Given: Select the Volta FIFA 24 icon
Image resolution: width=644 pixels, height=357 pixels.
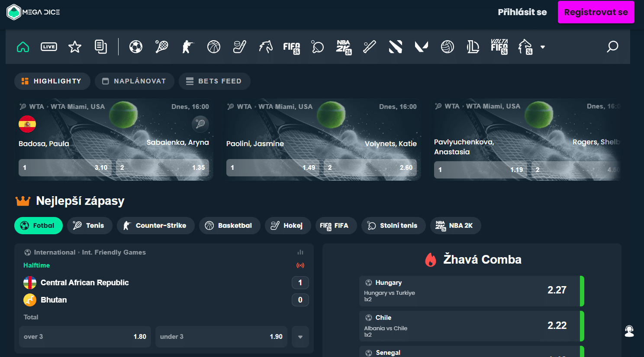Looking at the screenshot, I should (499, 47).
